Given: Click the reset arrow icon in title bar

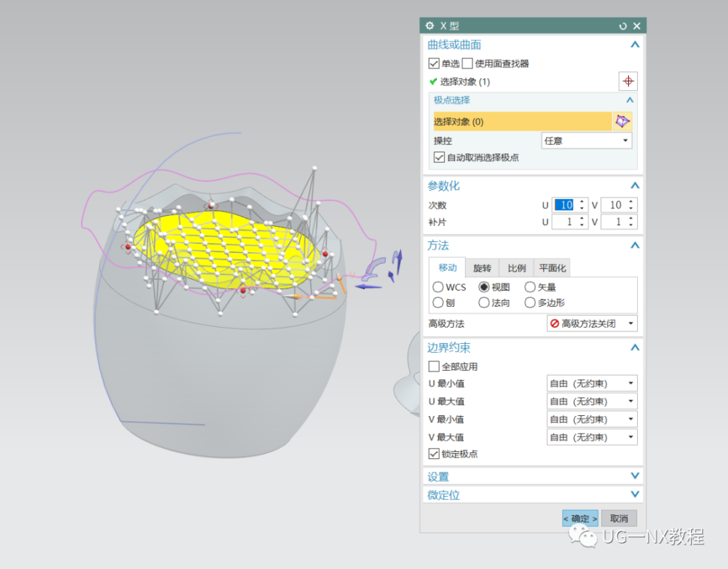Looking at the screenshot, I should point(622,25).
